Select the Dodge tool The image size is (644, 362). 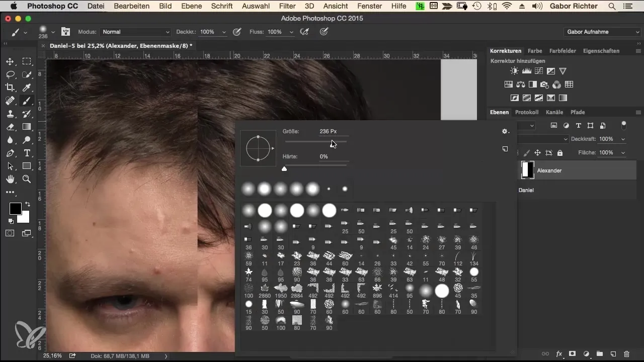pos(27,140)
